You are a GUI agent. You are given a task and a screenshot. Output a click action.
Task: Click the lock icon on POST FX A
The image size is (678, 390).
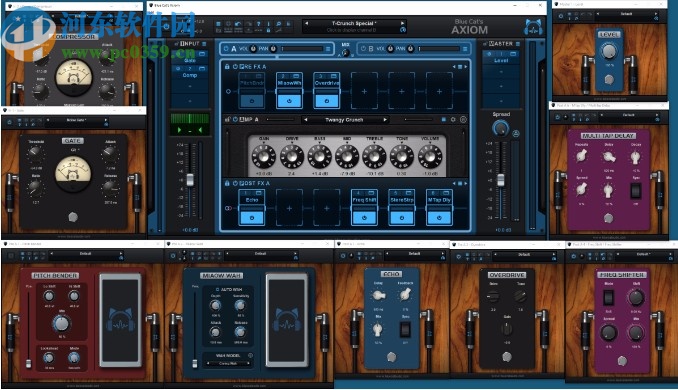tap(227, 183)
